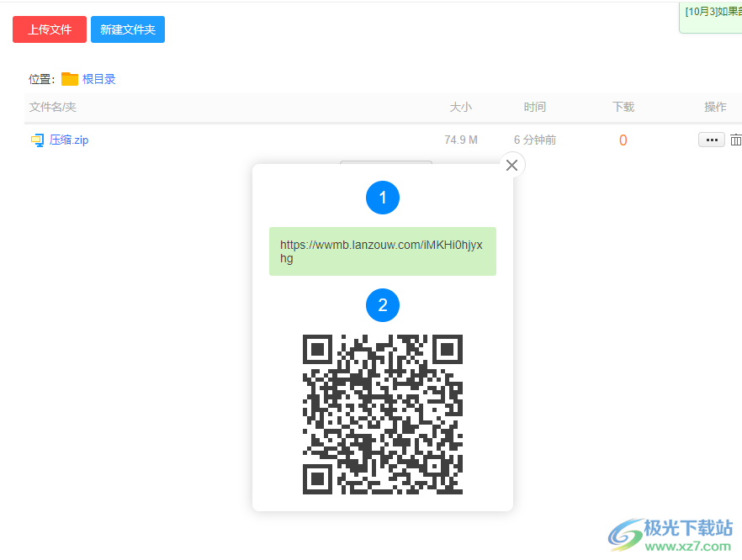Open the 压缩.zip file link

point(69,140)
